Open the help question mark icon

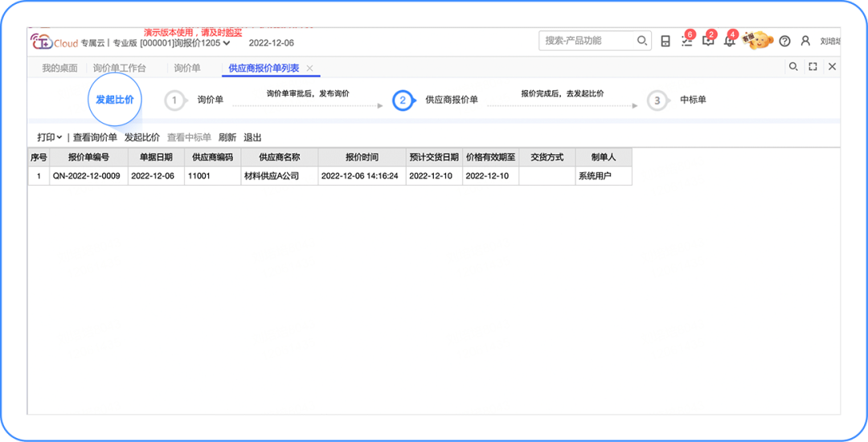click(x=785, y=41)
